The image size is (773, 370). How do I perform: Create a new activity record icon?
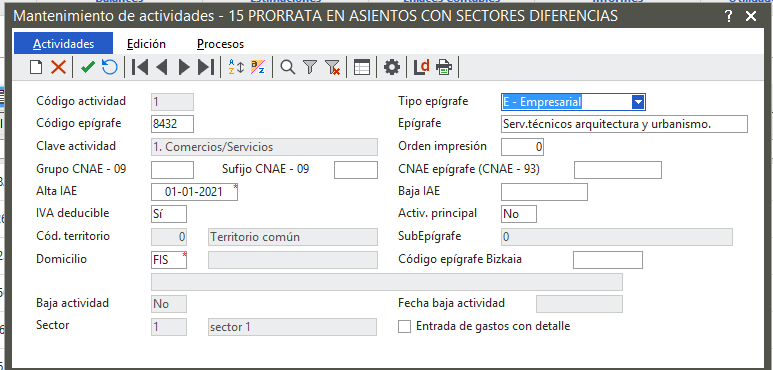coord(36,67)
